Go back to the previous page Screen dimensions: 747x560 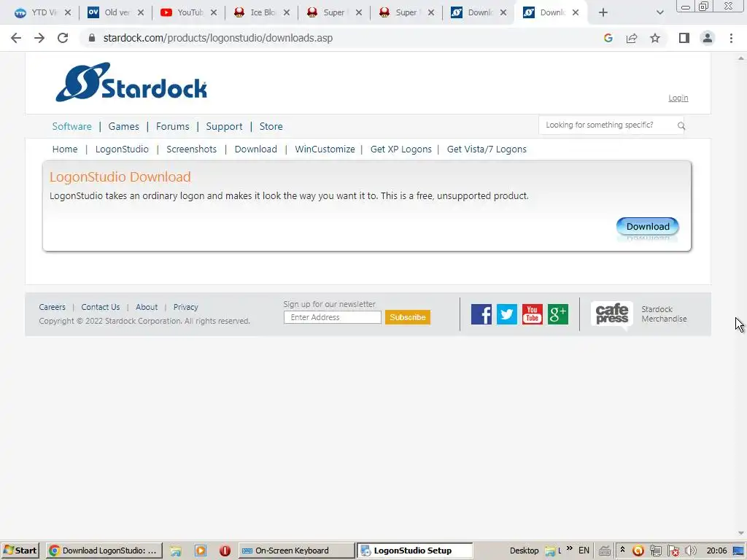(x=16, y=38)
